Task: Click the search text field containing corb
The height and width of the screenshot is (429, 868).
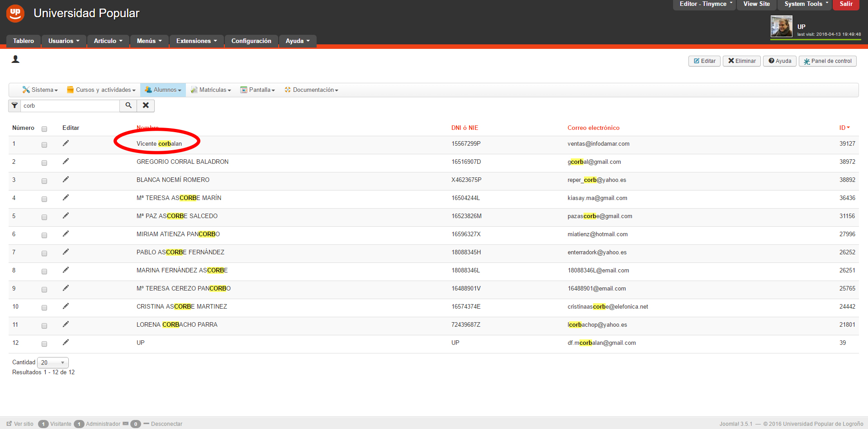Action: click(x=70, y=105)
